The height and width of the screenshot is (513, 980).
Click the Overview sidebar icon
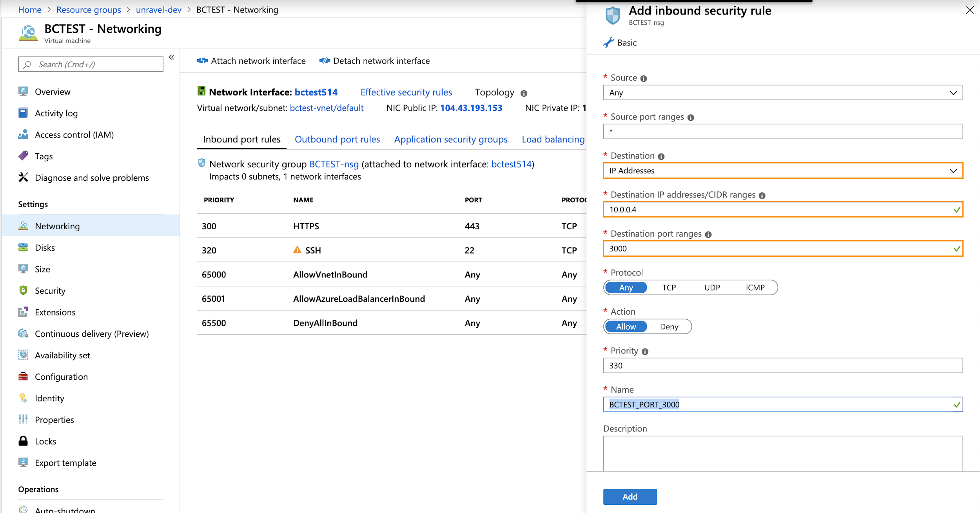[23, 91]
